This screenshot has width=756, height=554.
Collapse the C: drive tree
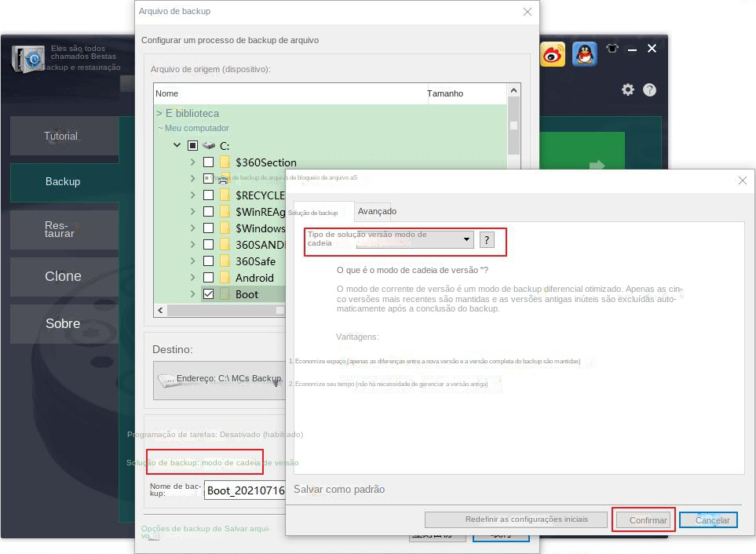(177, 146)
